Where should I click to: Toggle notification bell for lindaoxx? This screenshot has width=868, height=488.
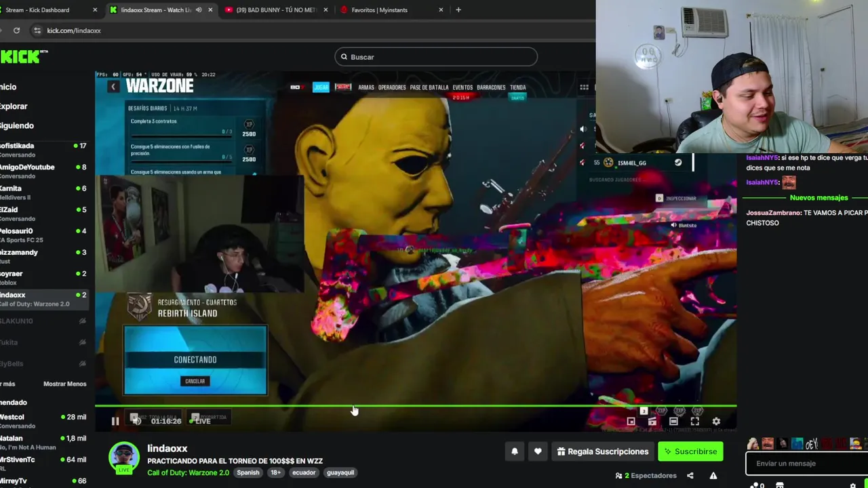pyautogui.click(x=515, y=451)
